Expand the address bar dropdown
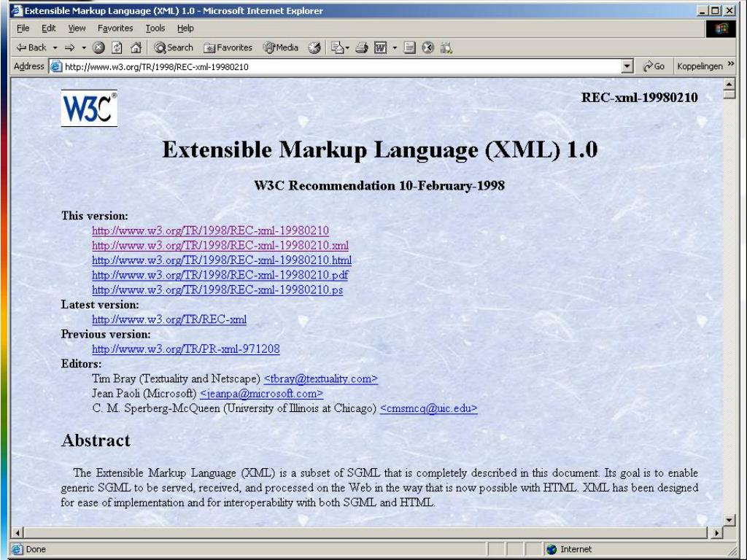Image resolution: width=747 pixels, height=560 pixels. tap(627, 66)
